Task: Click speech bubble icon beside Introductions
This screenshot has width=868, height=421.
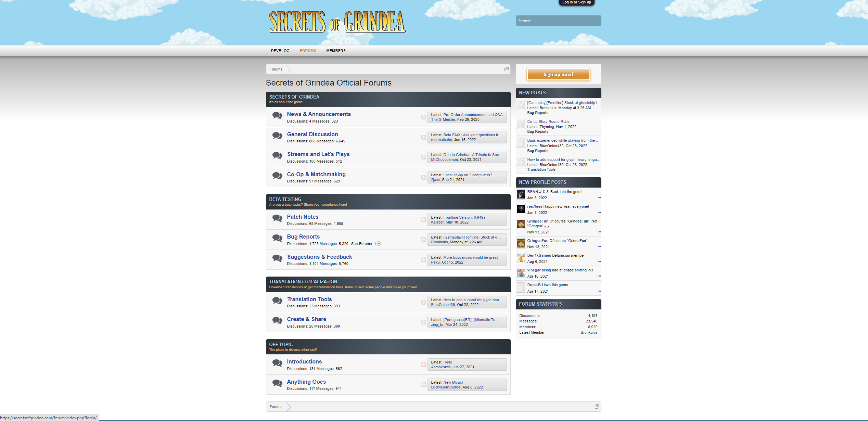Action: click(277, 363)
